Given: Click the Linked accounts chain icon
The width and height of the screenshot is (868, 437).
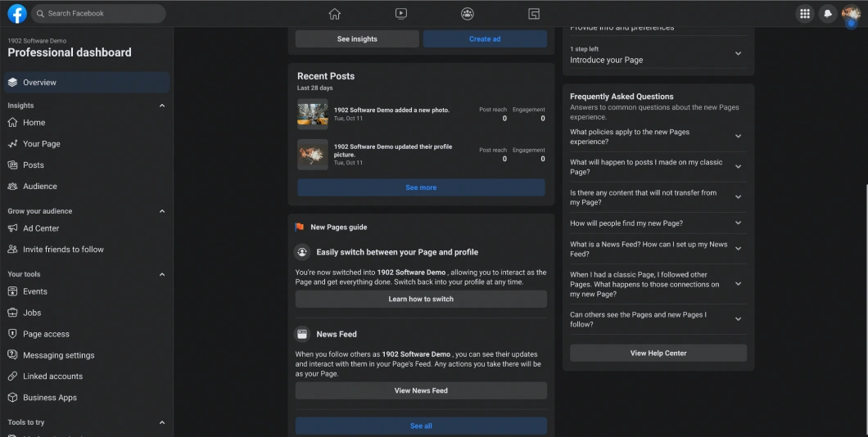Looking at the screenshot, I should (x=13, y=376).
